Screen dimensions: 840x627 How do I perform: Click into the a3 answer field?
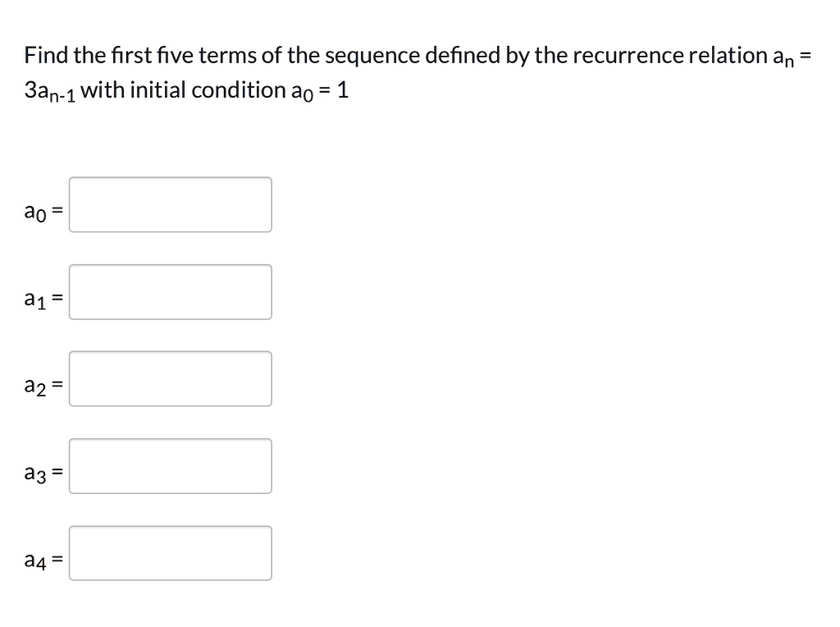[x=171, y=466]
